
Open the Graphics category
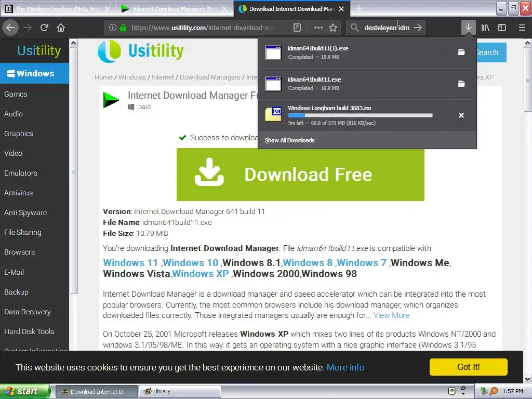coord(19,134)
